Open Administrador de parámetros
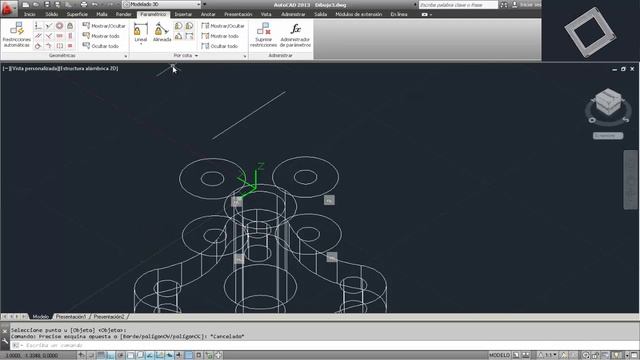640x360 pixels. [295, 35]
